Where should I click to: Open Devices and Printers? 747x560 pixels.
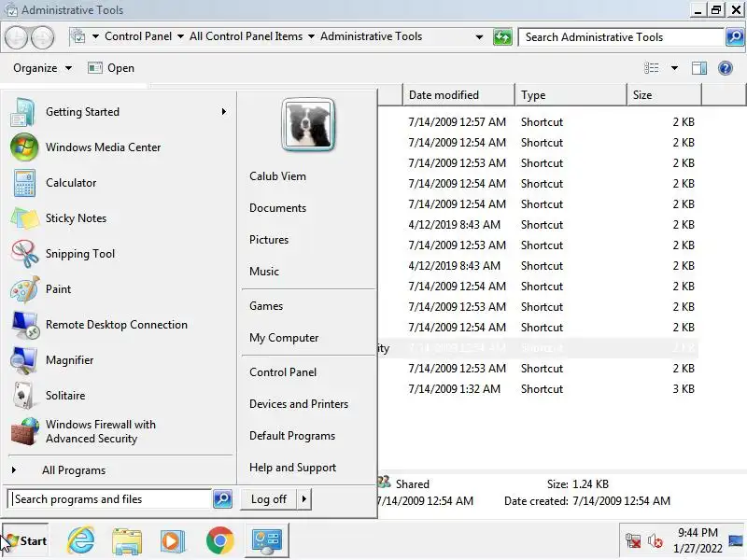pos(299,404)
